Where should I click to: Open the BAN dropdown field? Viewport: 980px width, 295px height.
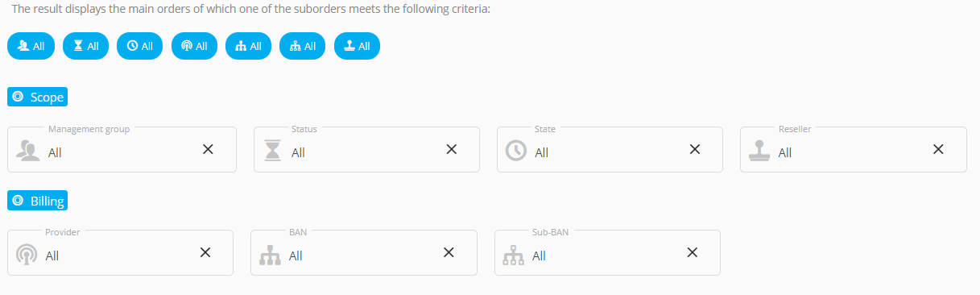(364, 252)
